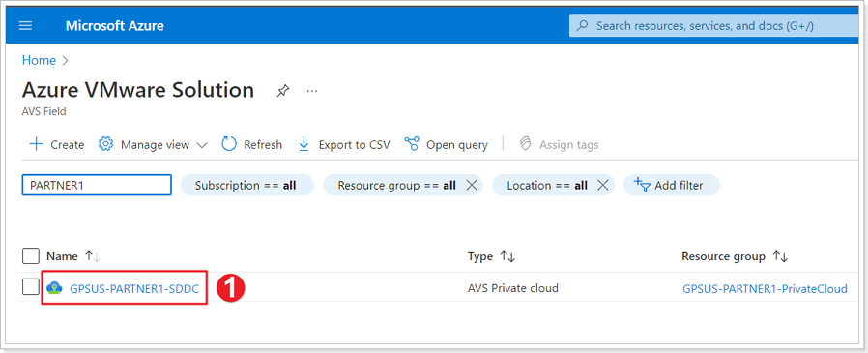The width and height of the screenshot is (868, 353).
Task: Click the circular Refresh arrow icon
Action: pyautogui.click(x=229, y=145)
